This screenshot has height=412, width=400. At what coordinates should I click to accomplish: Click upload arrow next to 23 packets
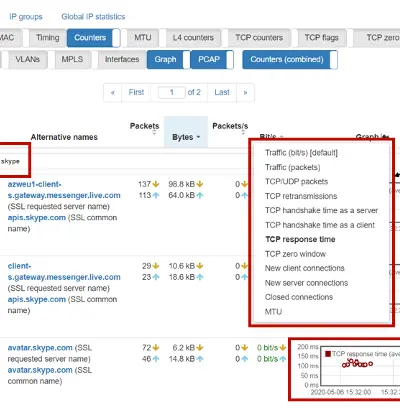(156, 277)
